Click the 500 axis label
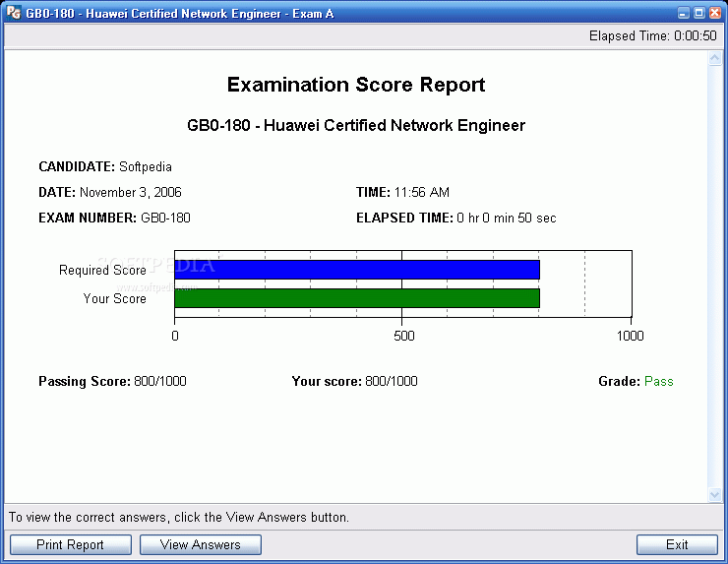Viewport: 728px width, 564px height. click(x=404, y=336)
